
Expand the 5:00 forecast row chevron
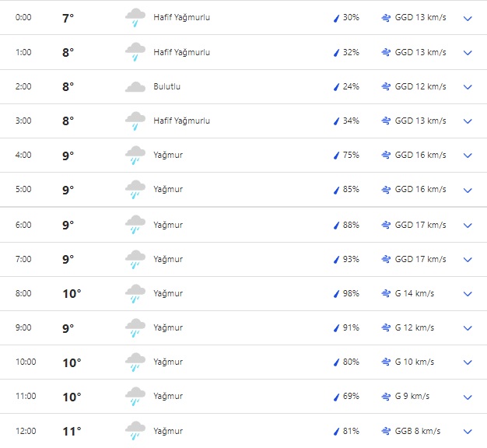(x=468, y=190)
